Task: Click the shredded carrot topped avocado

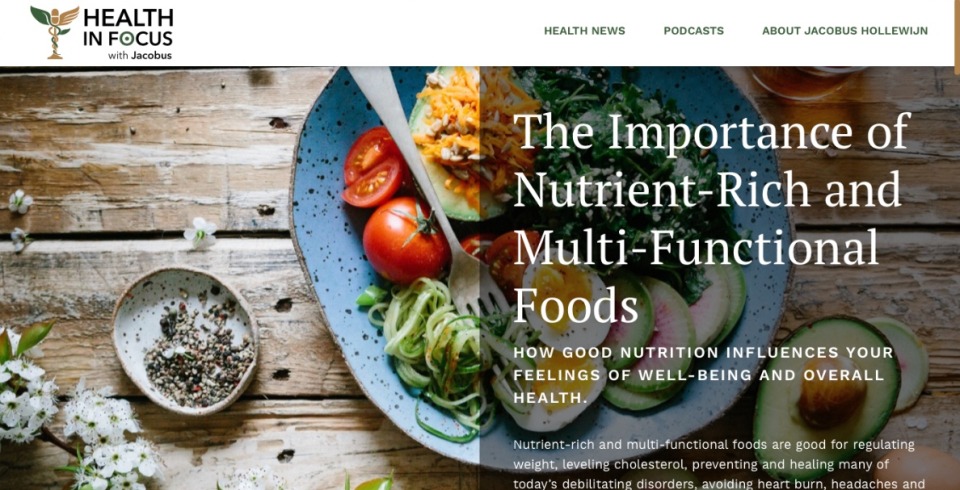Action: pyautogui.click(x=471, y=142)
